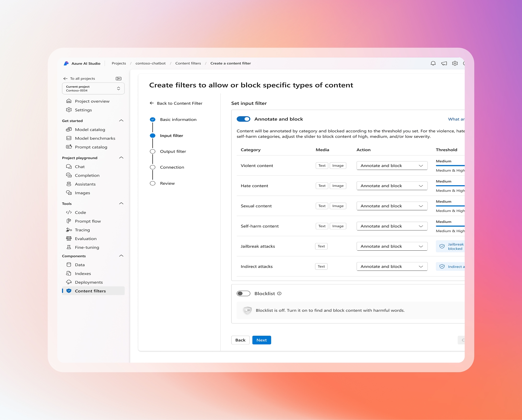Toggle the Annotate and block switch off

click(x=244, y=119)
